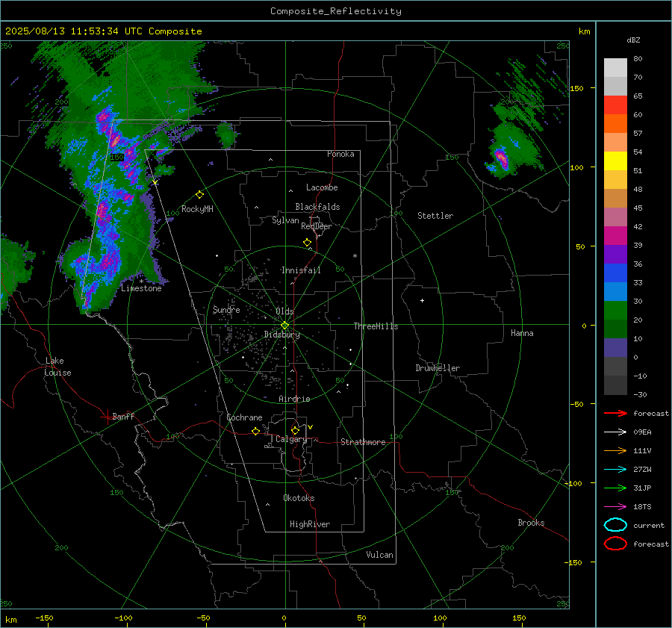Click the 'Brooks' map label
Viewport: 672px width, 628px height.
(531, 523)
